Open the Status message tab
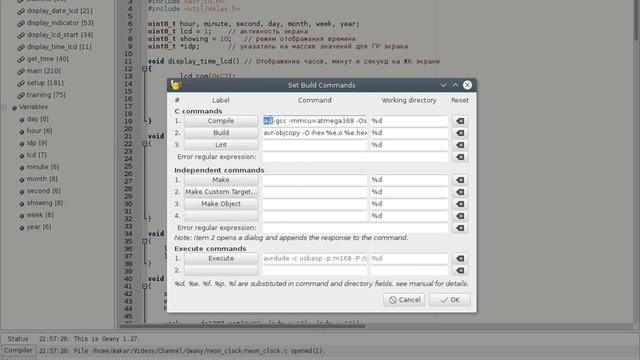Screen dimensions: 640x360 18,339
